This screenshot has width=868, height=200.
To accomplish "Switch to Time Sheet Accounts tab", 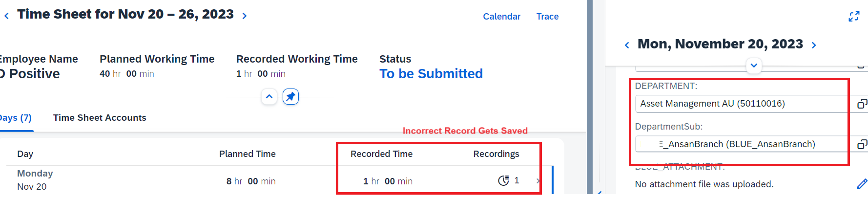I will point(100,118).
